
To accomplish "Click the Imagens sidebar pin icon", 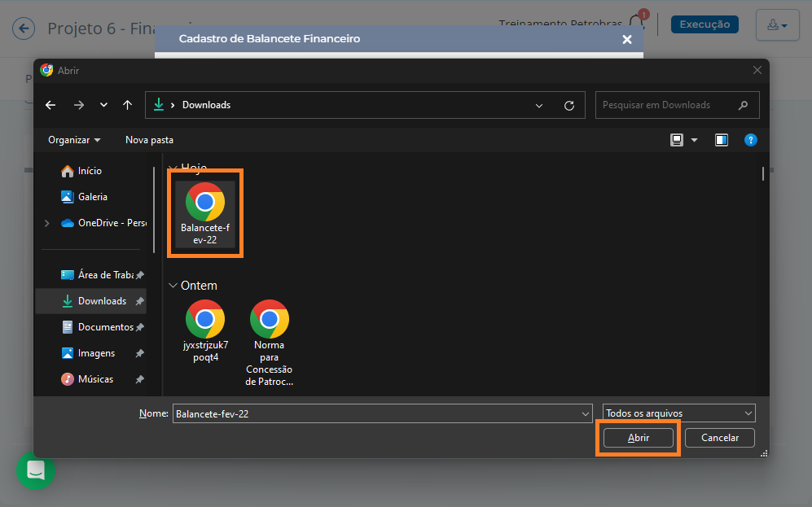I will (x=140, y=353).
